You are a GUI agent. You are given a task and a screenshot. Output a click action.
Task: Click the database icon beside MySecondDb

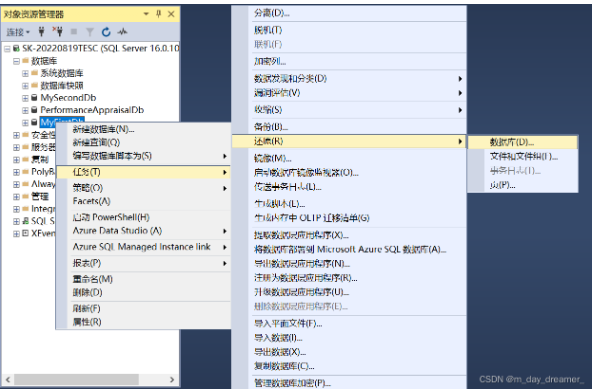click(34, 98)
